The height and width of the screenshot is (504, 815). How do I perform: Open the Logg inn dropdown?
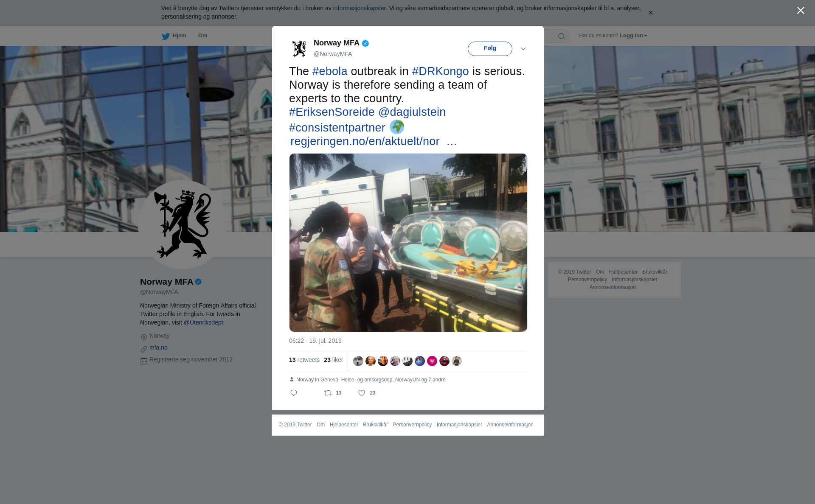pyautogui.click(x=633, y=36)
